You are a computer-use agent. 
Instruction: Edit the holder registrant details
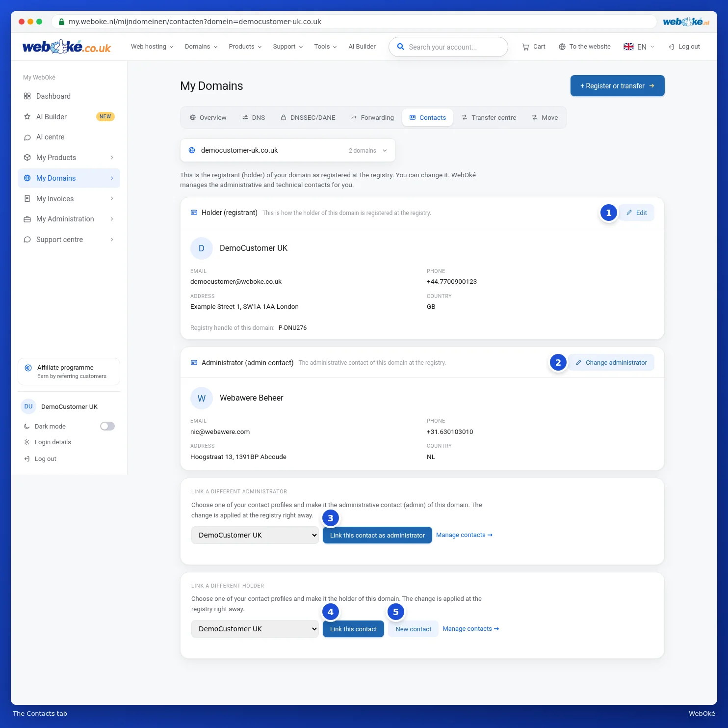point(637,213)
